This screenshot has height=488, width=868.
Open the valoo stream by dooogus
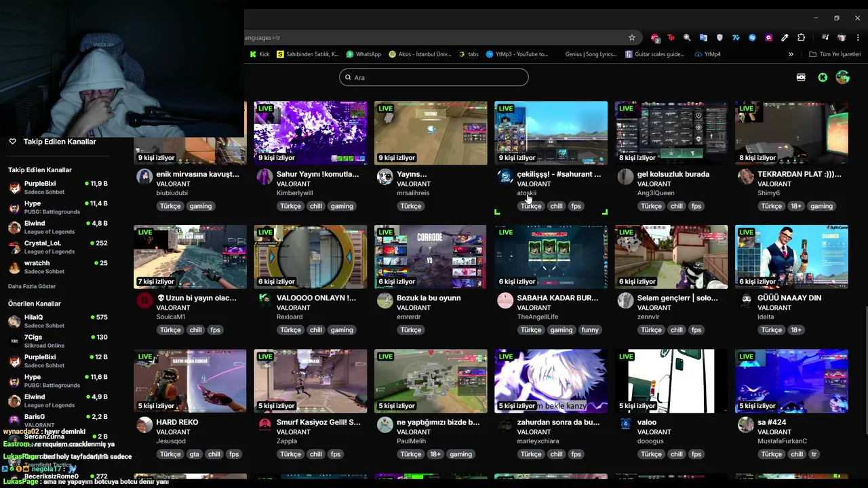coord(671,381)
